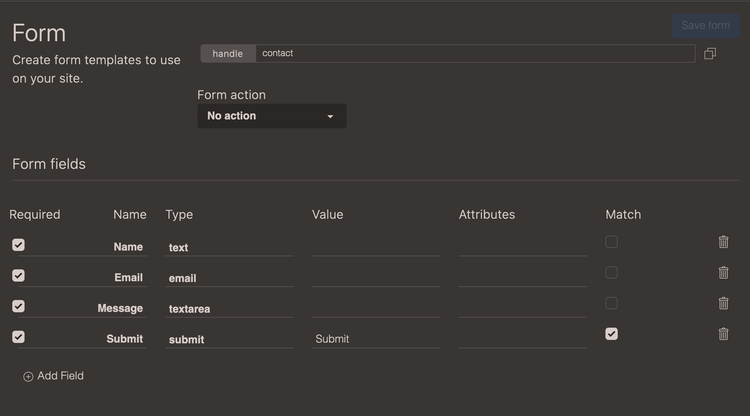Click the copy icon beside handle field
This screenshot has width=750, height=416.
pyautogui.click(x=710, y=54)
